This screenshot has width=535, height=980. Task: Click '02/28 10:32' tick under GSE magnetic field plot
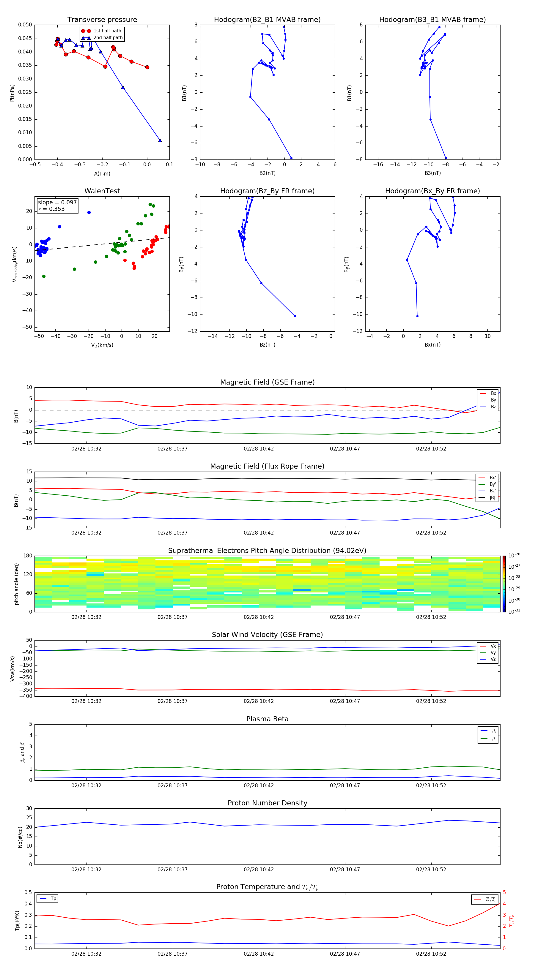[86, 449]
